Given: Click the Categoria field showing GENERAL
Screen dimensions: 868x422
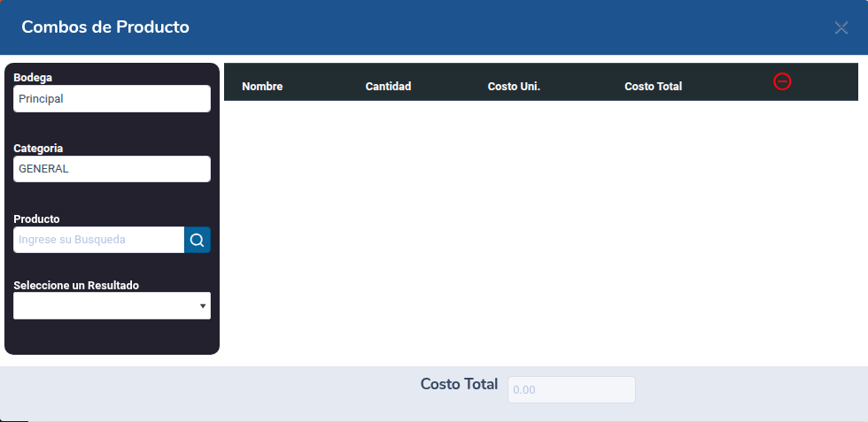Looking at the screenshot, I should pyautogui.click(x=112, y=169).
